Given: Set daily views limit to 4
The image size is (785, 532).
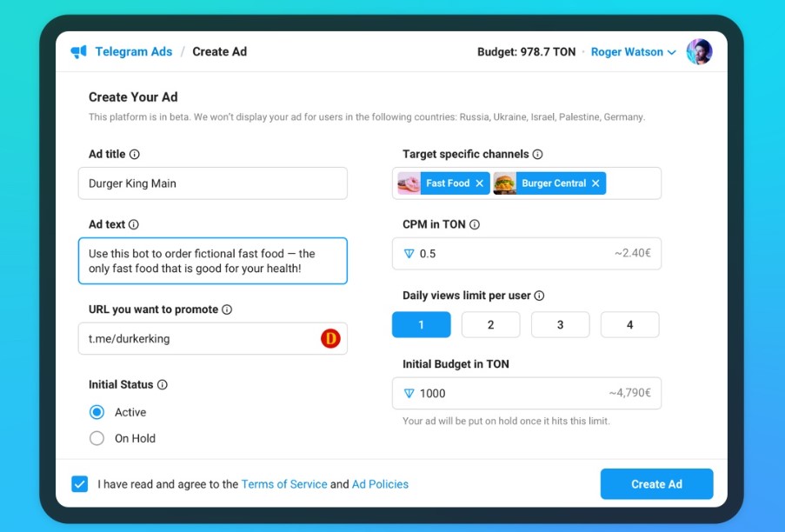Looking at the screenshot, I should pyautogui.click(x=629, y=324).
